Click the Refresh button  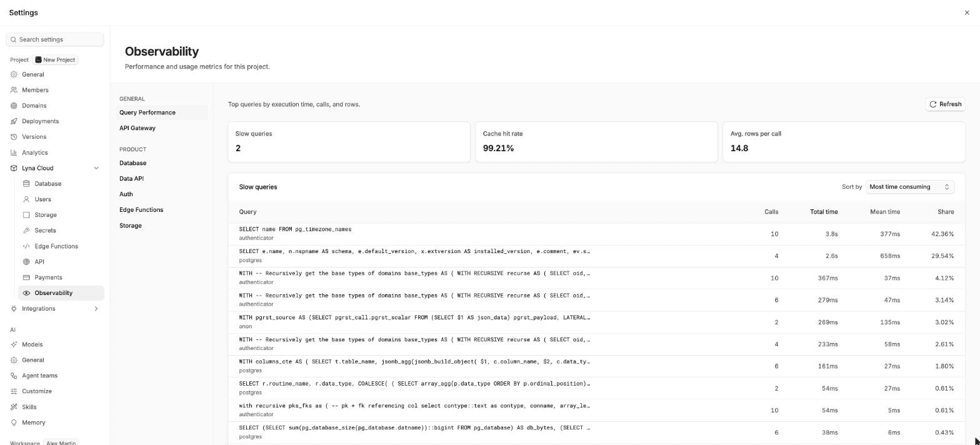(945, 104)
